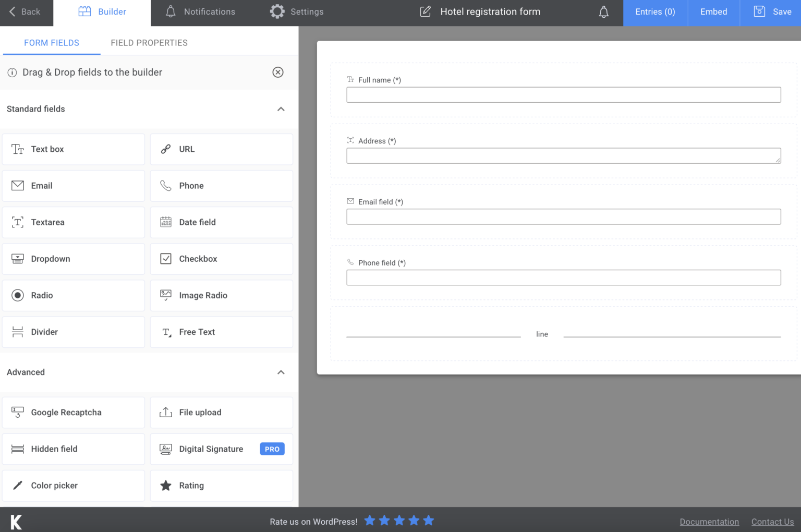The width and height of the screenshot is (801, 532).
Task: Click the notification bell in the top bar
Action: coord(603,11)
